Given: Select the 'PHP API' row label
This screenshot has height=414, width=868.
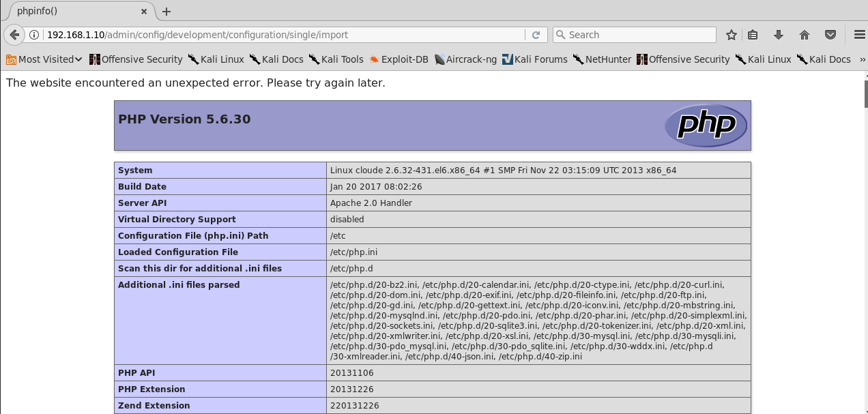Looking at the screenshot, I should click(x=136, y=373).
